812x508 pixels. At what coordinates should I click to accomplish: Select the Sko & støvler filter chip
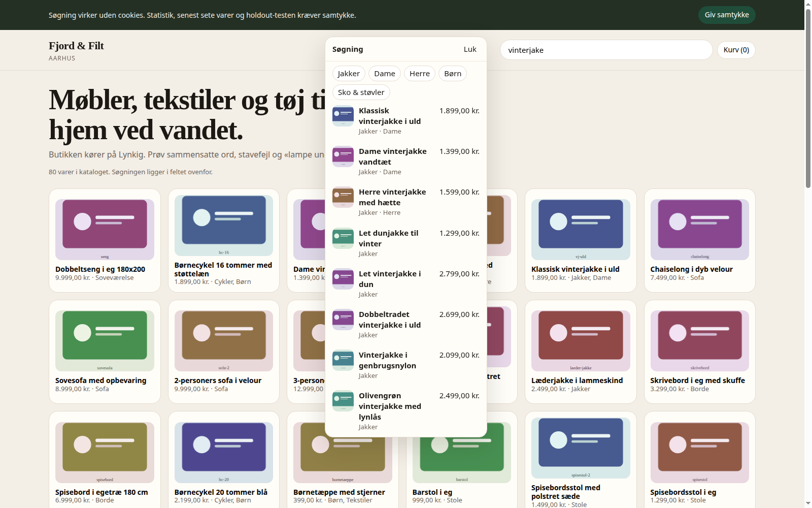[361, 92]
